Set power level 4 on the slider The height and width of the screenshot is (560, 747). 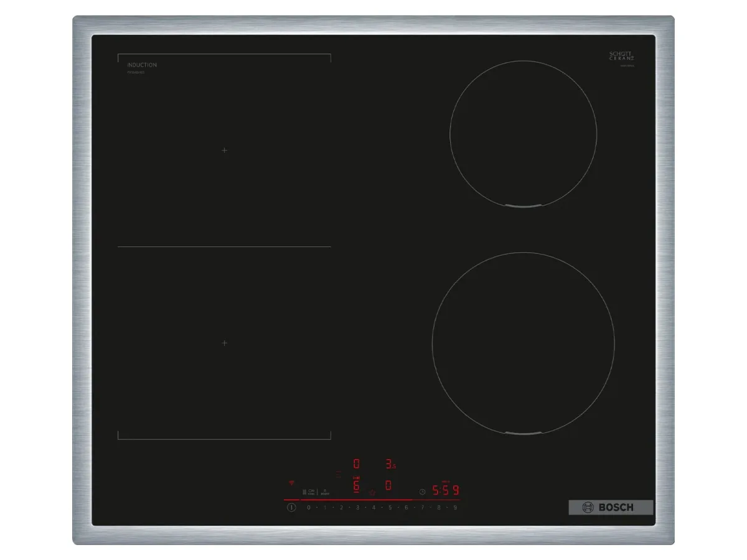click(374, 508)
